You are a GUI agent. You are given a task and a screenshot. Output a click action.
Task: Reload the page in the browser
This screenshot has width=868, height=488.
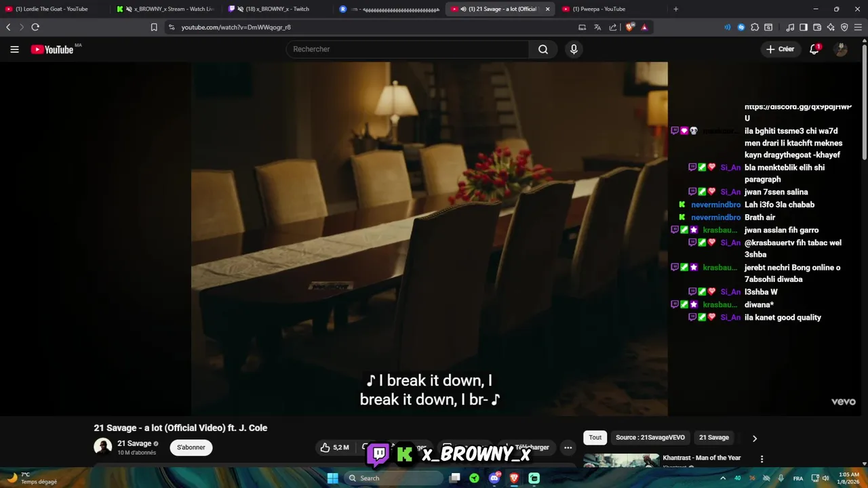(x=35, y=27)
